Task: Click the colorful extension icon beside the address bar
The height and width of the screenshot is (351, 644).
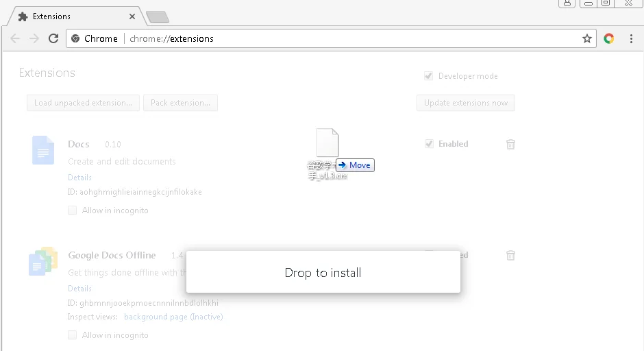Action: point(608,38)
